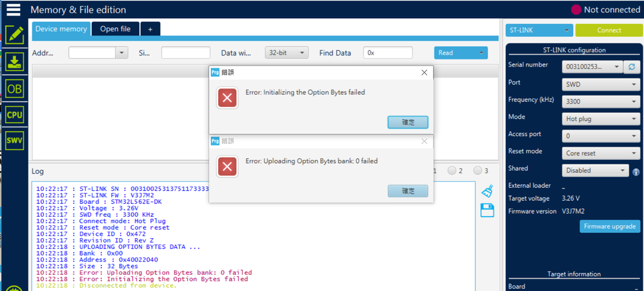Viewport: 644px width, 291px height.
Task: Add a new tab with plus
Action: (150, 29)
